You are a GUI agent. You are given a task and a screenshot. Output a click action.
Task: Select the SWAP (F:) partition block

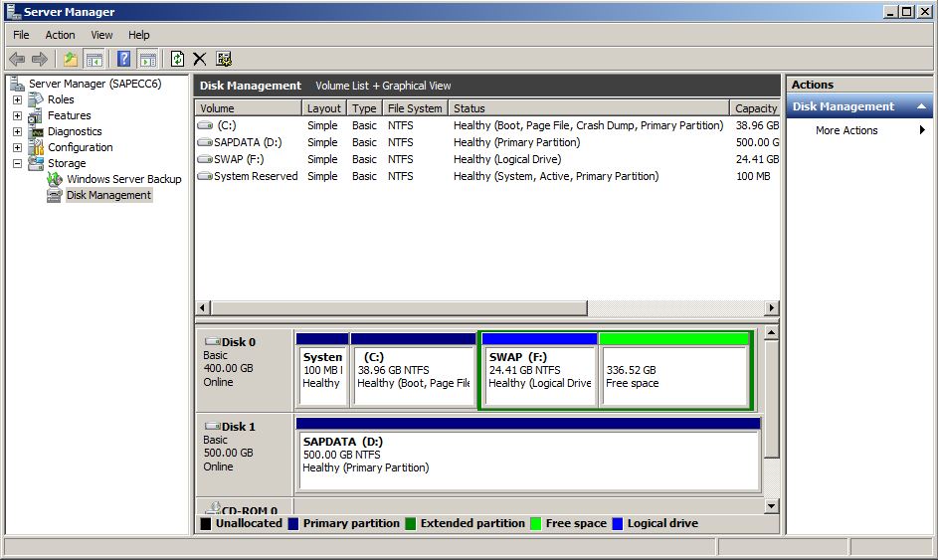coord(539,370)
